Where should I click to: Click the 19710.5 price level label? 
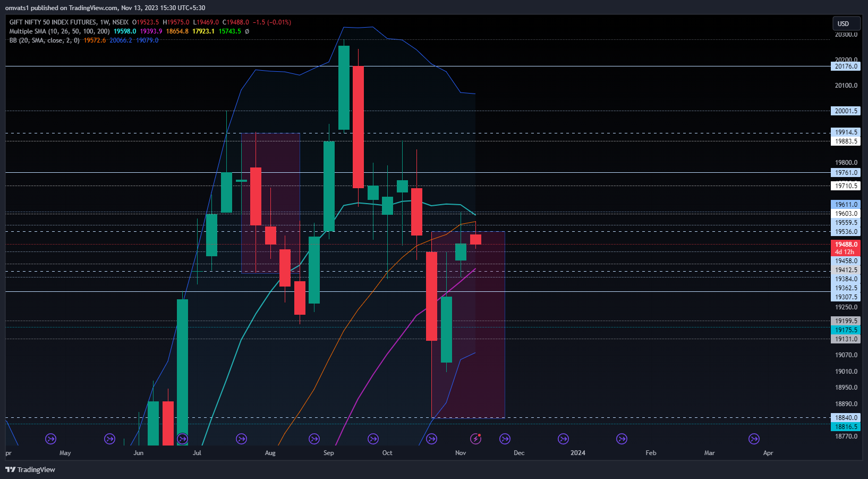point(846,186)
